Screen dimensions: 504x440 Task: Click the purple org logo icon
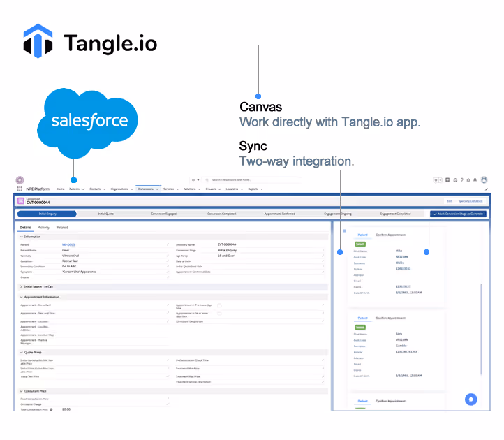[x=20, y=180]
